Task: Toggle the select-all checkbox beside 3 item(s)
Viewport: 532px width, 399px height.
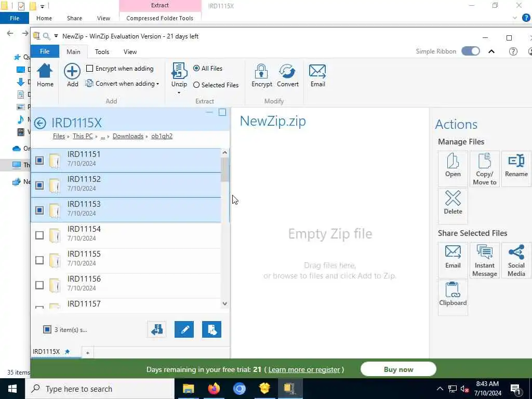Action: click(47, 329)
